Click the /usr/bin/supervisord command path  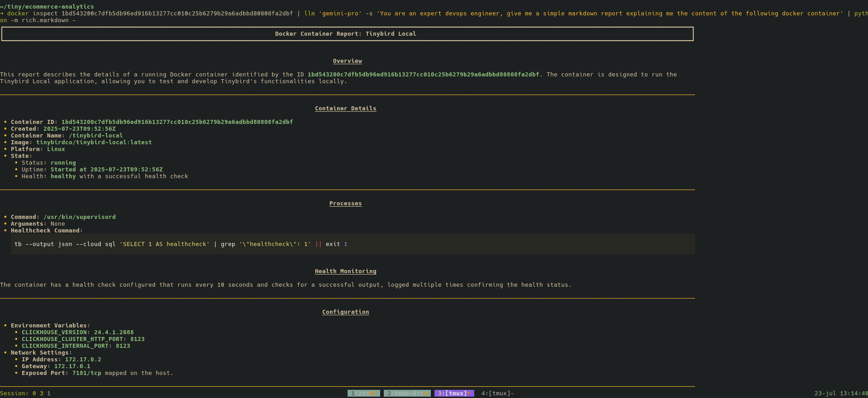point(79,217)
